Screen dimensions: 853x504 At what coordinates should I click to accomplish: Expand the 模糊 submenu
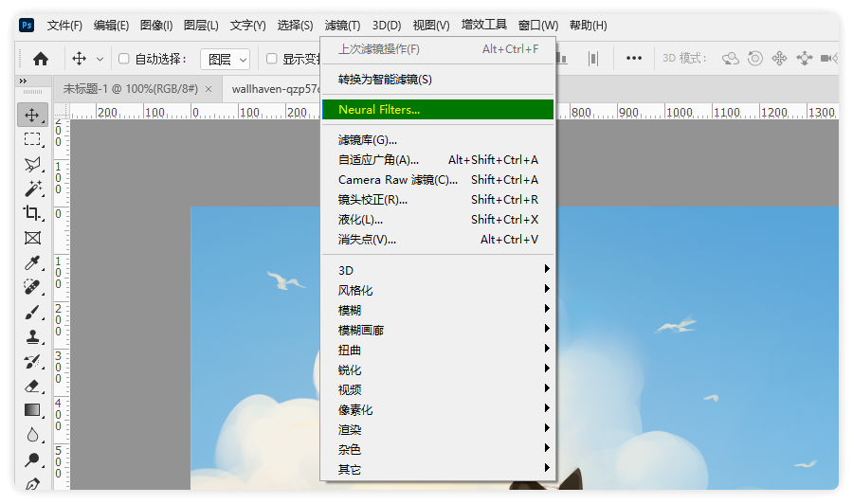tap(437, 310)
